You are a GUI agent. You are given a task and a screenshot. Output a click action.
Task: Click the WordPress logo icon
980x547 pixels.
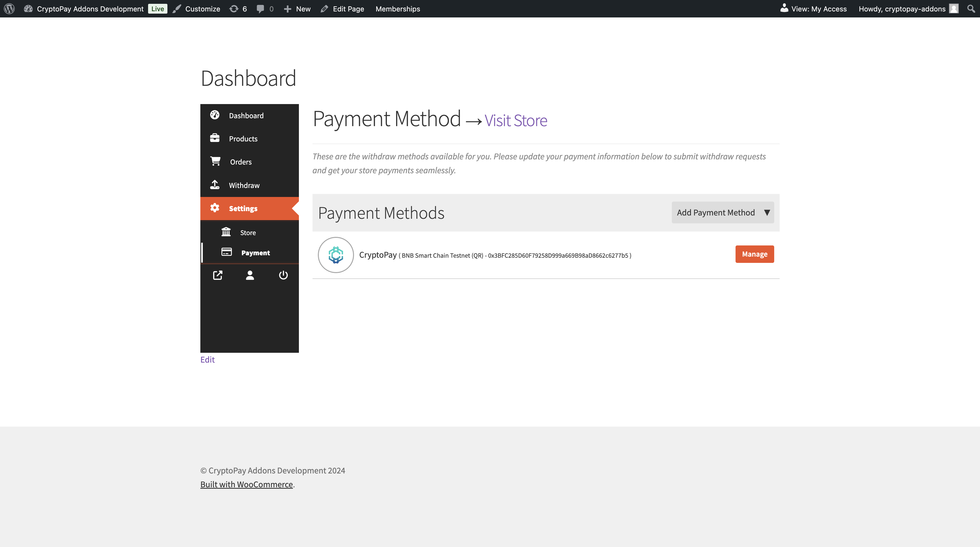[x=9, y=9]
